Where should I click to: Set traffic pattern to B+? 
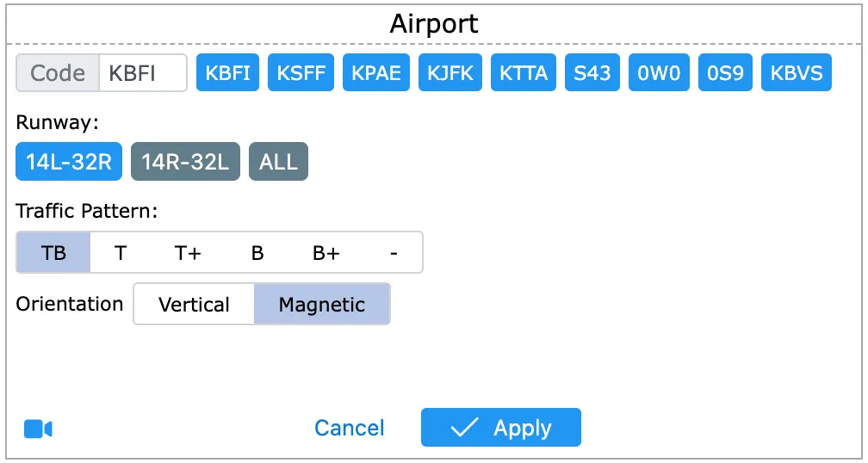[x=325, y=253]
